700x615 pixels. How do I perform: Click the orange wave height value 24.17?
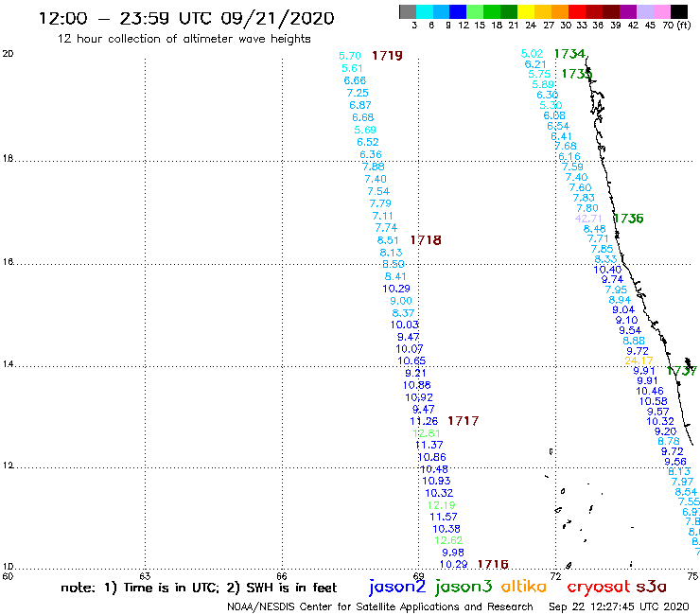(x=639, y=360)
